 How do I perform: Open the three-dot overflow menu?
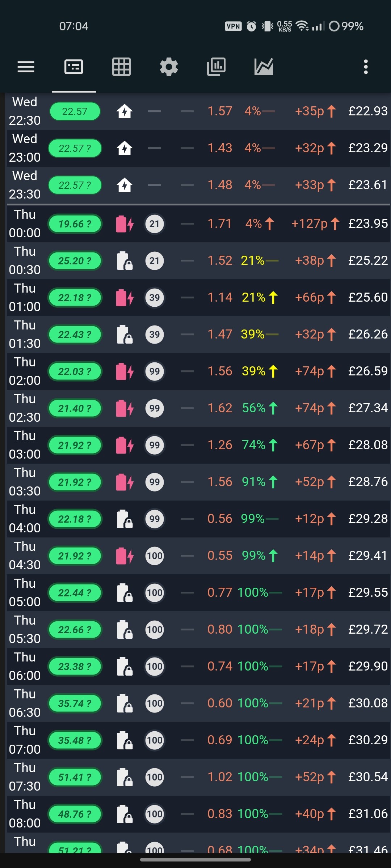click(366, 67)
